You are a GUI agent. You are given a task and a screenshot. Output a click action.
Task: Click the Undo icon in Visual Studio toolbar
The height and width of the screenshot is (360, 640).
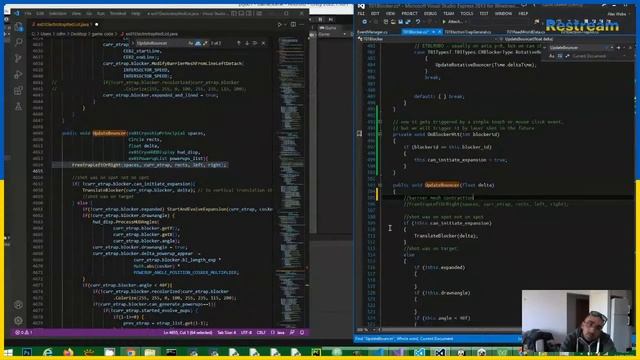[418, 22]
